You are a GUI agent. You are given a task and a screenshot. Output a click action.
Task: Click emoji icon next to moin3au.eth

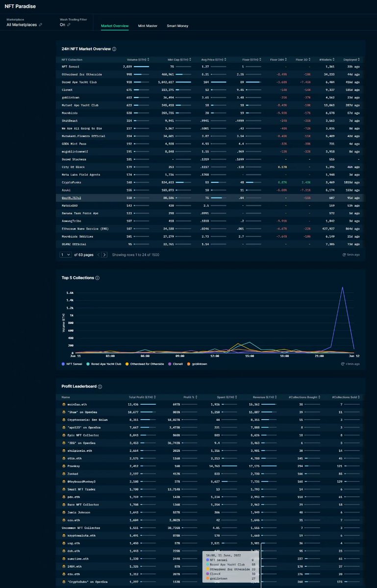64,405
